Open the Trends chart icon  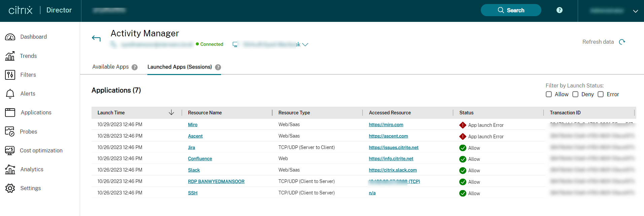(x=10, y=56)
